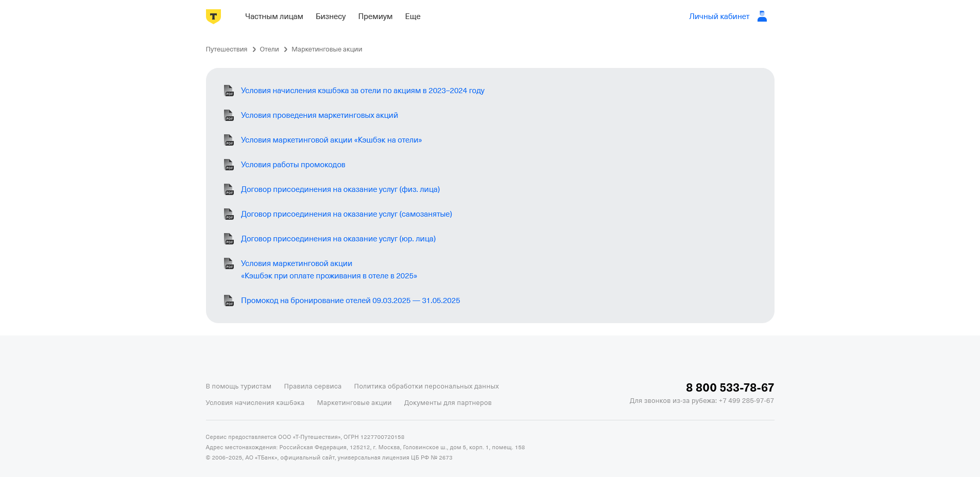Click PDF icon for legal entities agreement

tap(229, 239)
